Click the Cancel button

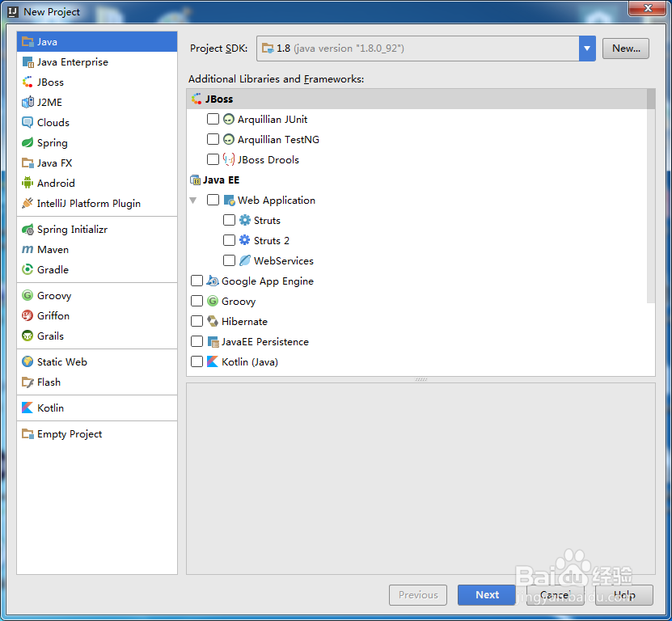(x=555, y=595)
